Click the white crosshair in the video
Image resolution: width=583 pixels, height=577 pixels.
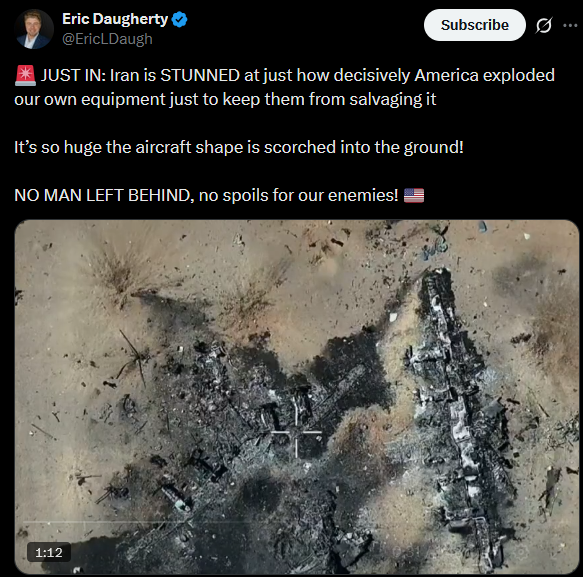[x=296, y=432]
